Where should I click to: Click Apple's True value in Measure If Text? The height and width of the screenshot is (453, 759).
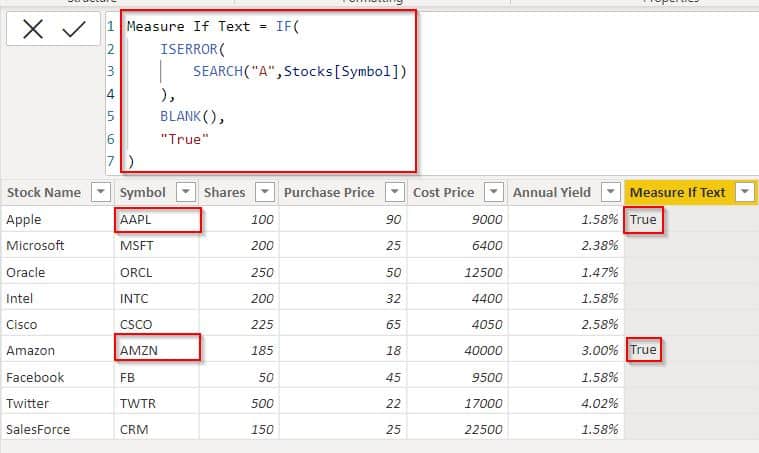pos(643,219)
